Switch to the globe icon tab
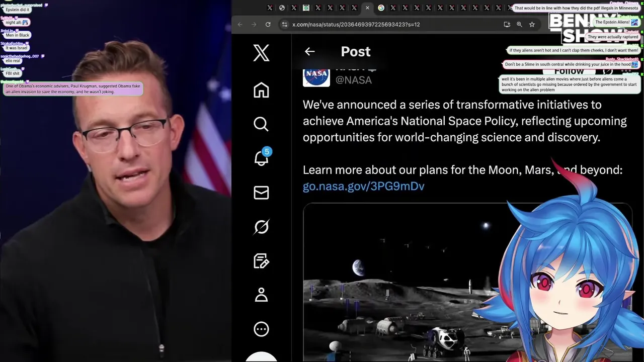The image size is (644, 362). tap(282, 8)
